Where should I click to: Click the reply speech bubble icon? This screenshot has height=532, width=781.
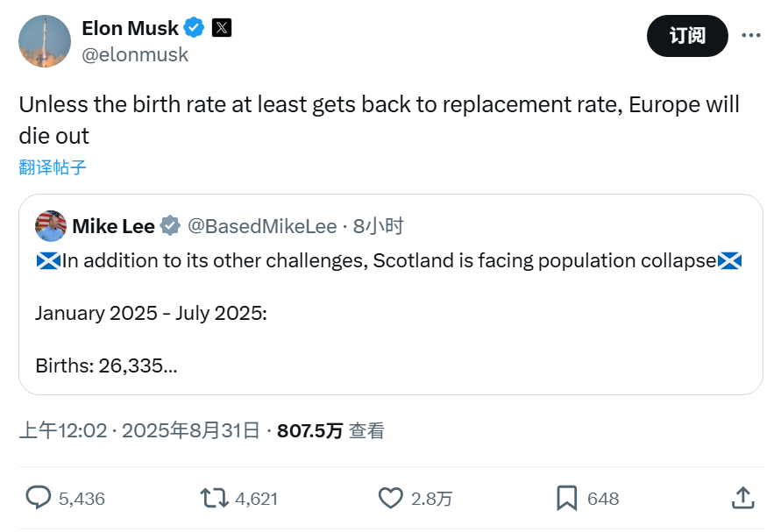39,498
